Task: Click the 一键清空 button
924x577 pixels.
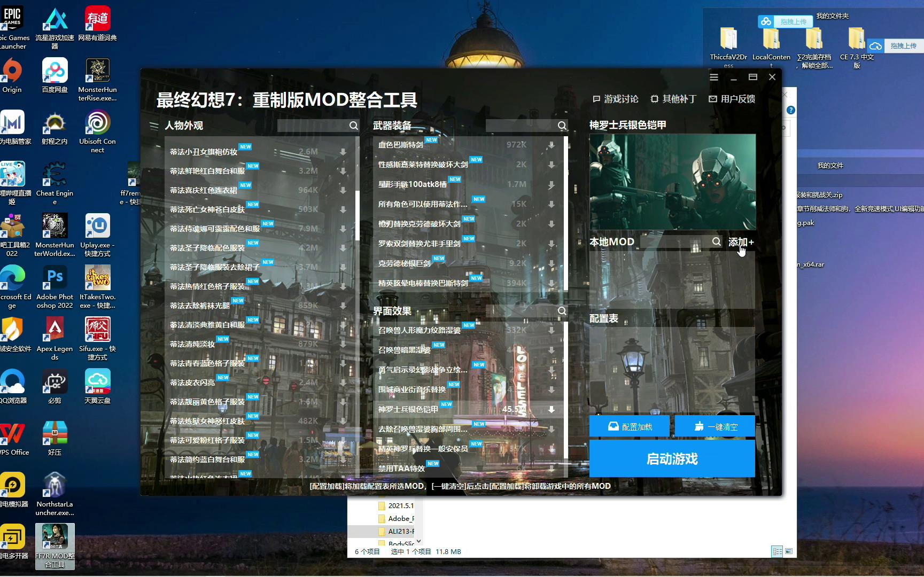Action: click(x=715, y=426)
